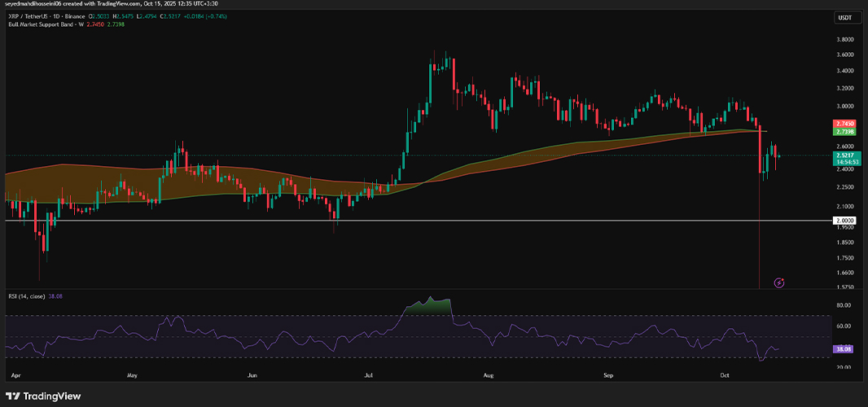Click the RSI value label 38.08
The width and height of the screenshot is (868, 407).
843,349
